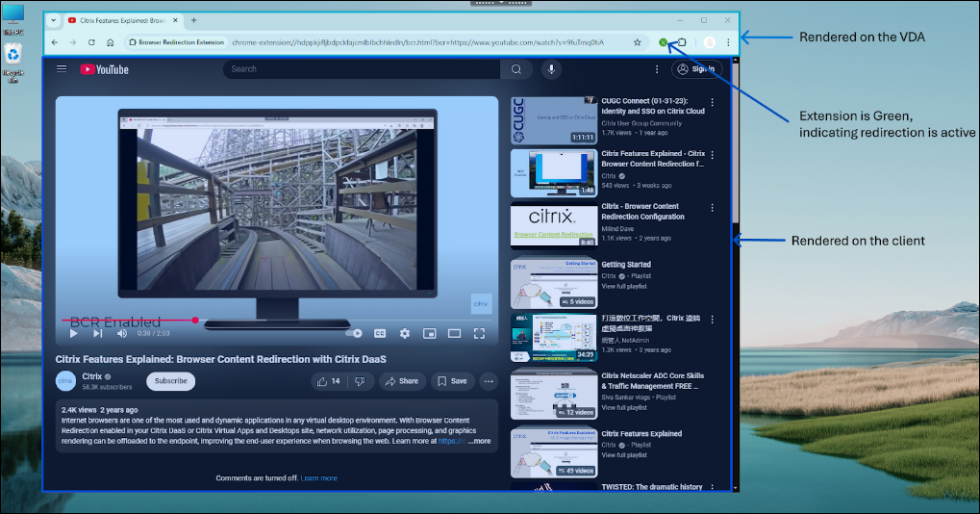This screenshot has width=980, height=514.
Task: Bookmark this page with the star icon
Action: tap(637, 42)
